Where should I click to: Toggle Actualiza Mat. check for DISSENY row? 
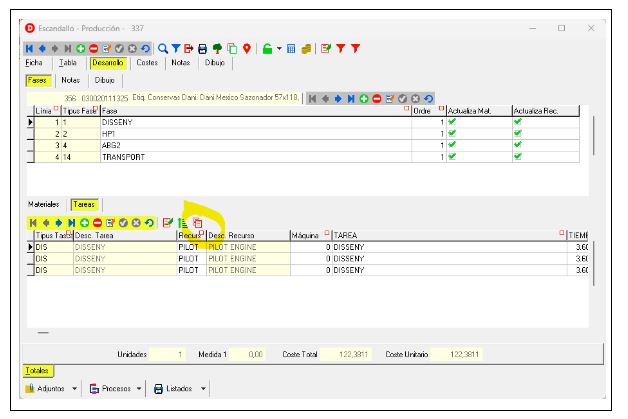[454, 121]
